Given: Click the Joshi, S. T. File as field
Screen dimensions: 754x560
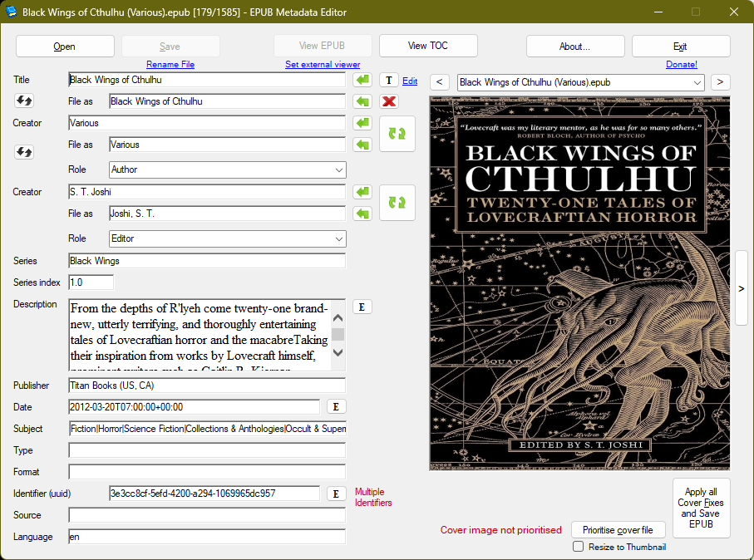Looking at the screenshot, I should point(227,214).
